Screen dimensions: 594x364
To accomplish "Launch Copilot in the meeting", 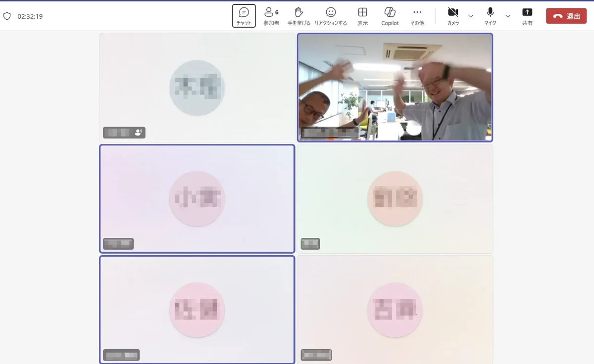I will pyautogui.click(x=390, y=16).
